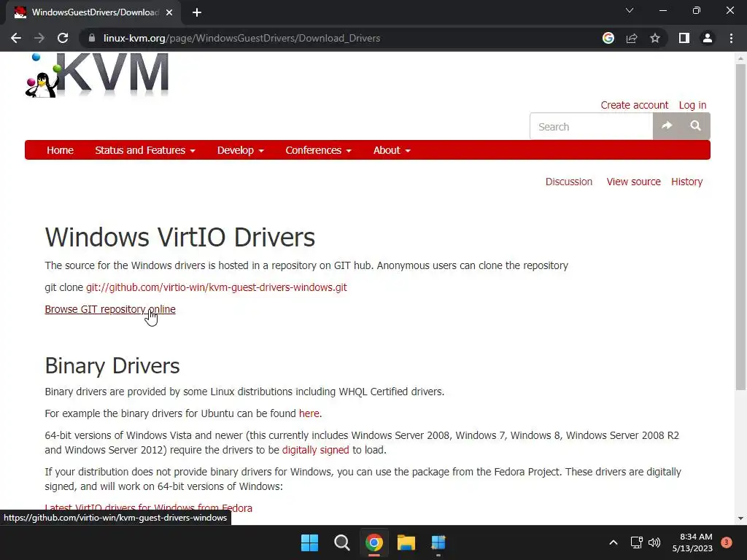Expand Status and Features menu
The image size is (747, 560).
click(x=145, y=150)
